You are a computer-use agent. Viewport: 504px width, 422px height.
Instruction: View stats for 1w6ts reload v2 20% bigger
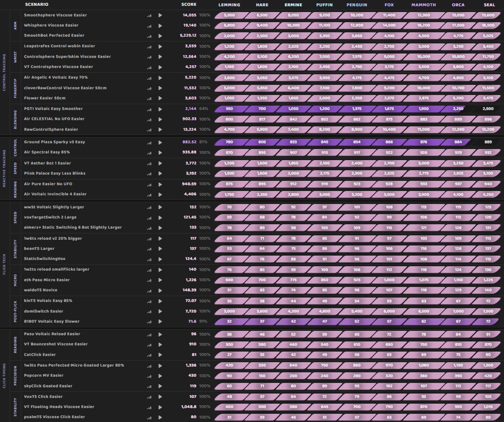point(149,239)
